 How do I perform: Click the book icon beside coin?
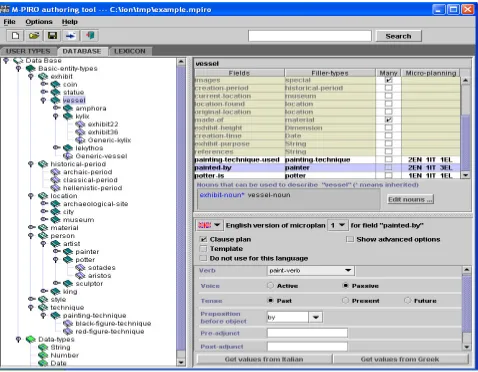pos(56,84)
